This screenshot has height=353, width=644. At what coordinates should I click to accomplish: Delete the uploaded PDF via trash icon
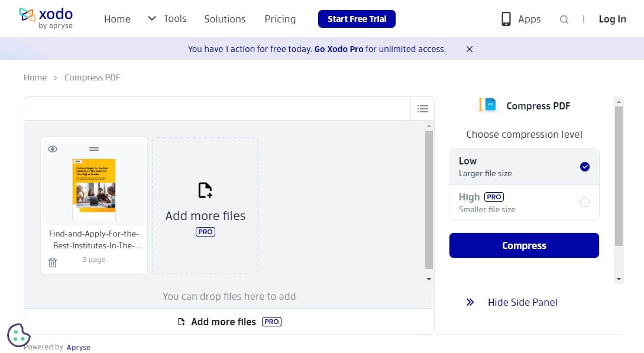(x=53, y=261)
